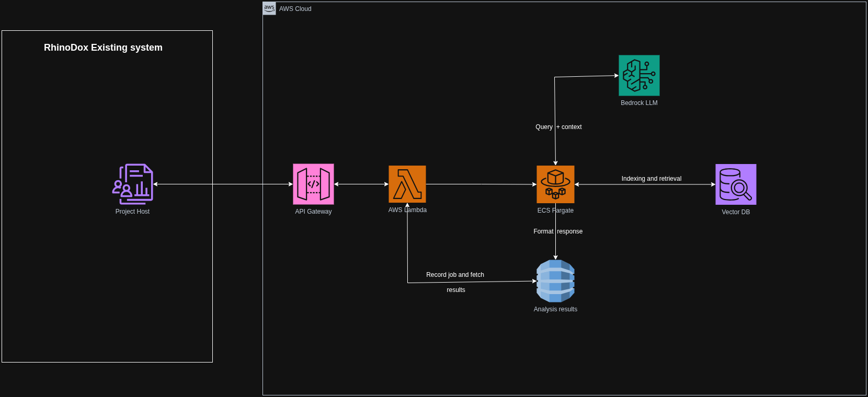
Task: Click the Bedrock LLM icon
Action: point(639,75)
